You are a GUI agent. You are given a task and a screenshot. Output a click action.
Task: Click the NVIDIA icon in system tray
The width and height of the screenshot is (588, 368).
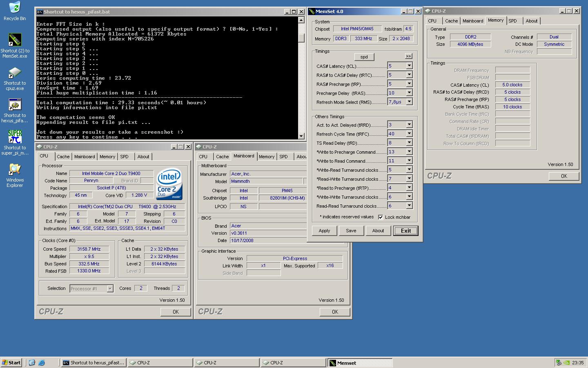567,363
